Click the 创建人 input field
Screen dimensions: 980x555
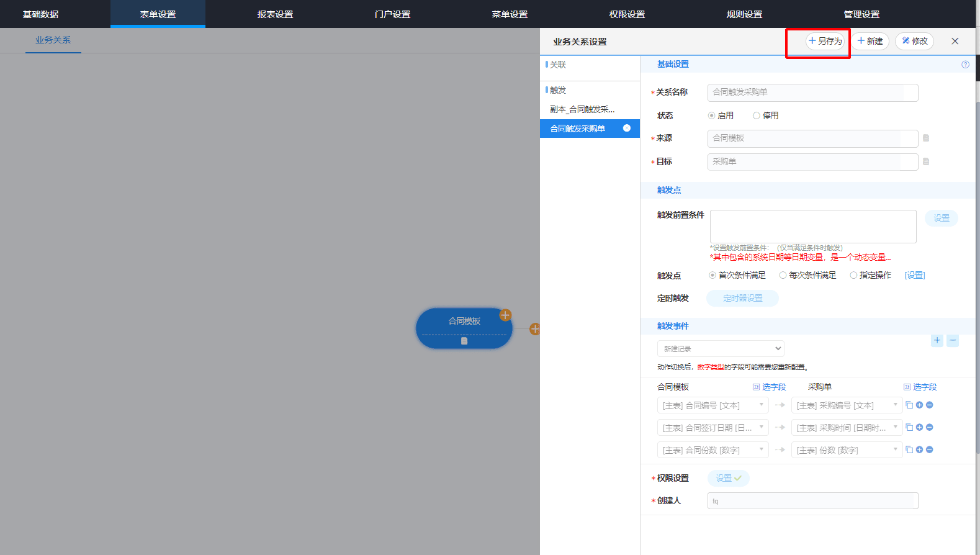[812, 501]
